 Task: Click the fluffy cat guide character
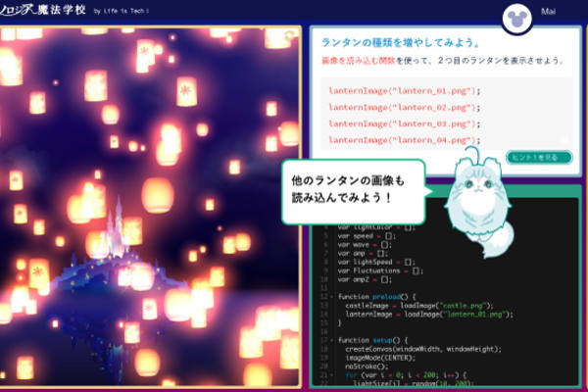(479, 203)
